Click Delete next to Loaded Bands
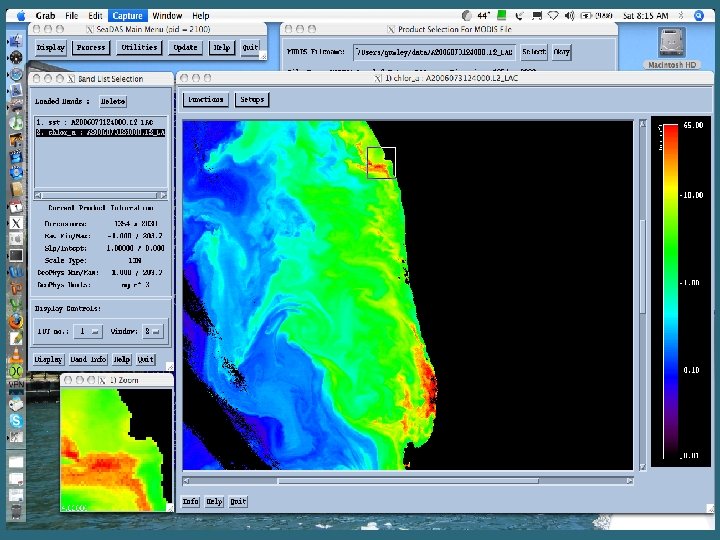This screenshot has height=540, width=720. pos(113,101)
